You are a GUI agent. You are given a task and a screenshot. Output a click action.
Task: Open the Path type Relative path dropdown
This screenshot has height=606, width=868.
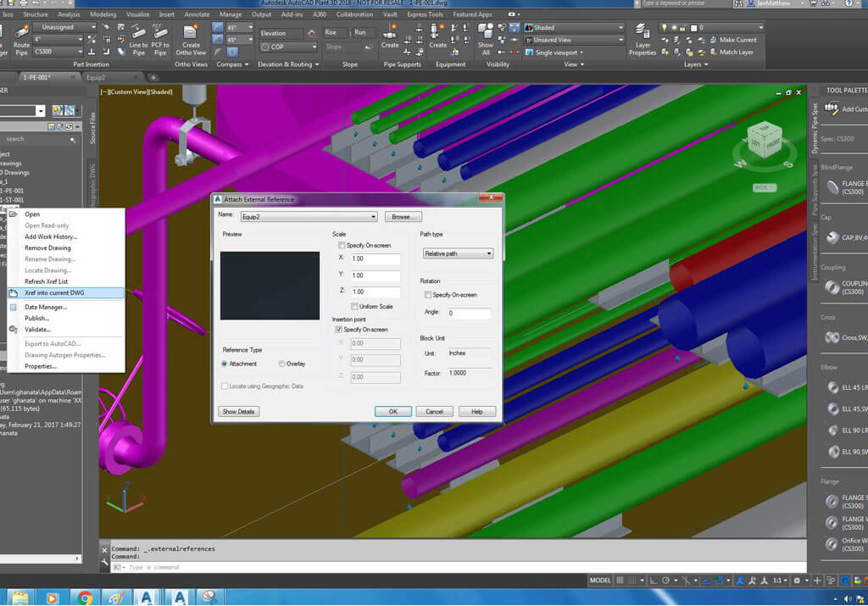click(458, 253)
